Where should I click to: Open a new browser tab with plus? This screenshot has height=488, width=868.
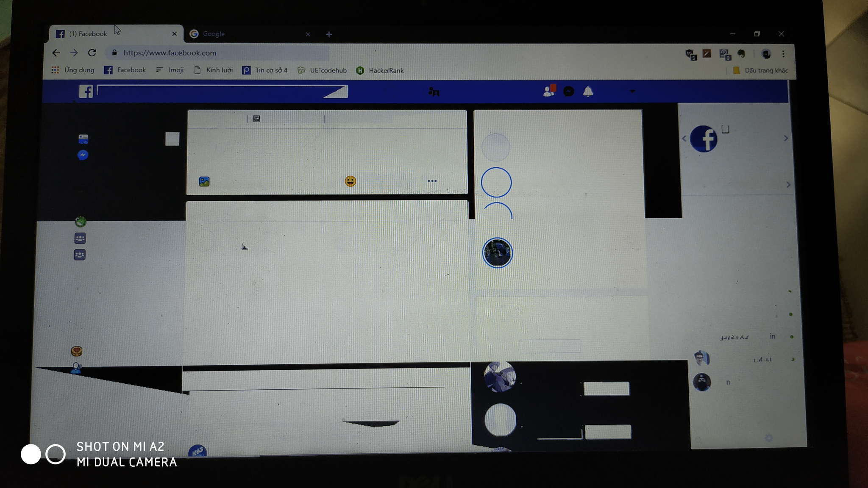329,34
